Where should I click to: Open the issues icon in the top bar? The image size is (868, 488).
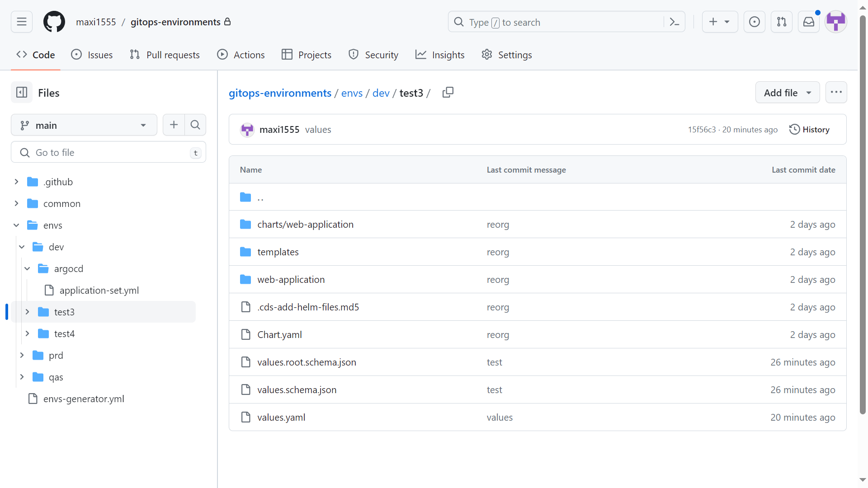(755, 22)
